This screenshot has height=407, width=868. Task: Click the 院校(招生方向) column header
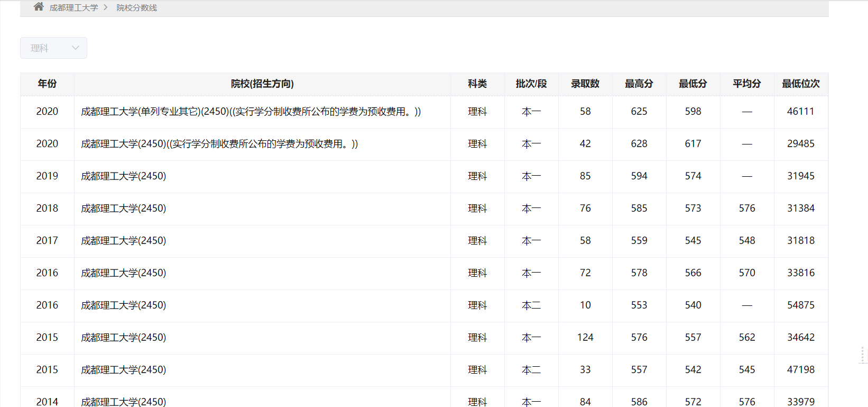tap(262, 84)
